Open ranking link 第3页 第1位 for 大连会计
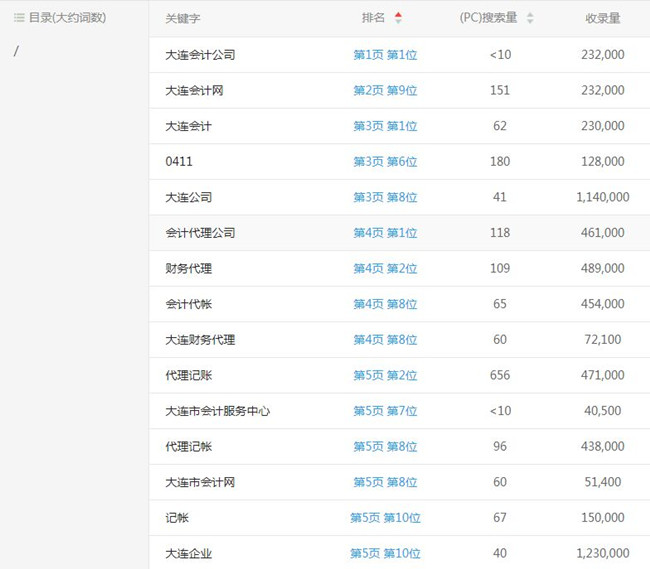 [385, 126]
